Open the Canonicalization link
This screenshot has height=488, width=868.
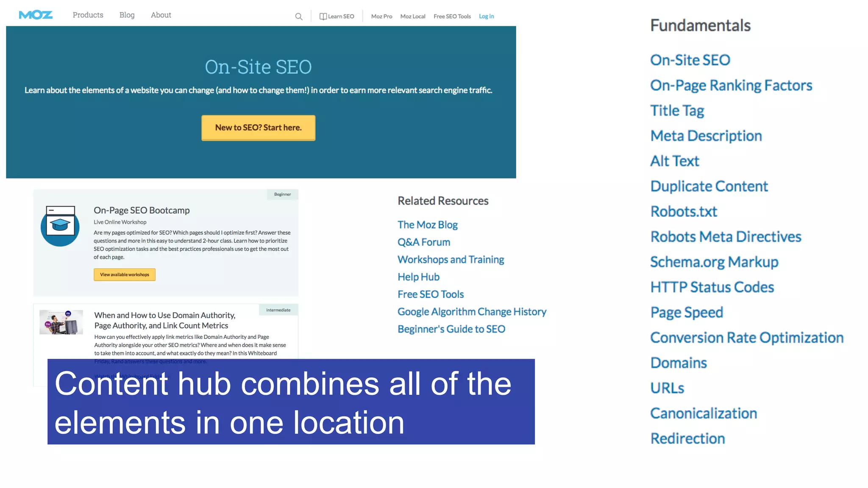pos(704,413)
